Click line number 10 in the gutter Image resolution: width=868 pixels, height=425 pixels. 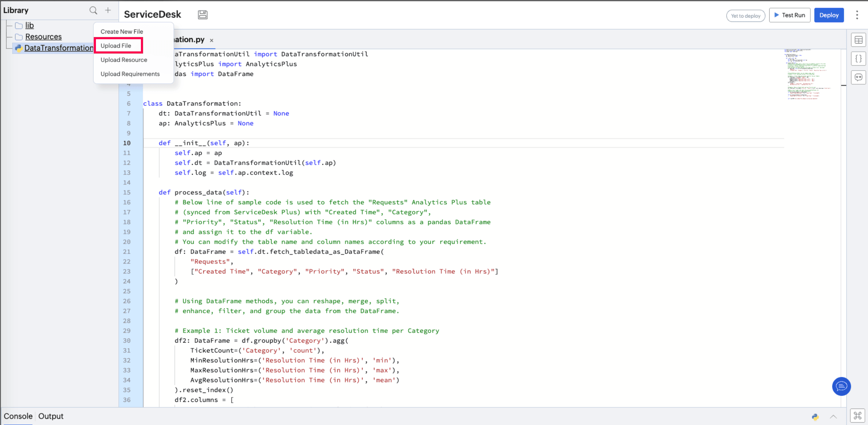tap(127, 143)
